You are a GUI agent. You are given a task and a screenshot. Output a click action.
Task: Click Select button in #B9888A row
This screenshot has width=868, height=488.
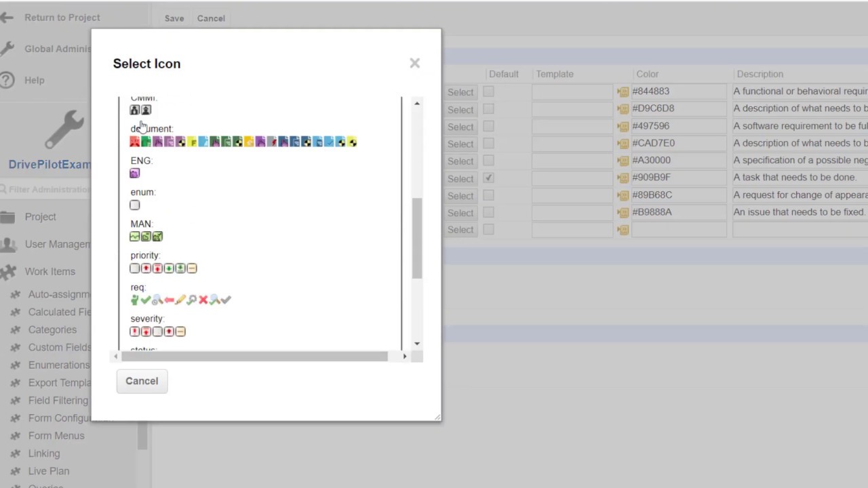(460, 213)
